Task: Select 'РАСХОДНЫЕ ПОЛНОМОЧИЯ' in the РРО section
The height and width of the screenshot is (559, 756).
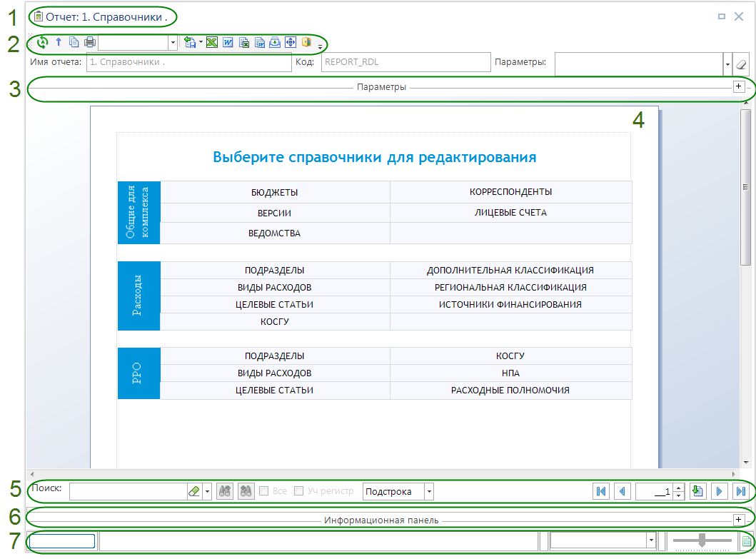Action: click(510, 391)
